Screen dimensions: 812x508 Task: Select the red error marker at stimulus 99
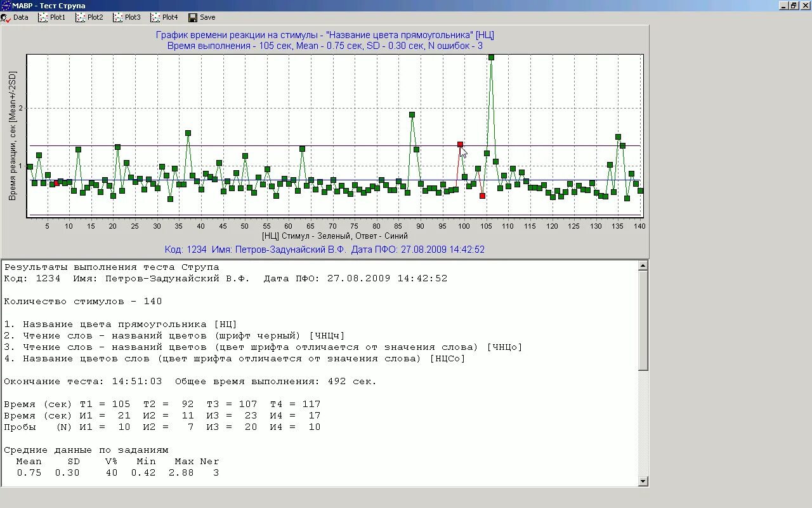460,145
